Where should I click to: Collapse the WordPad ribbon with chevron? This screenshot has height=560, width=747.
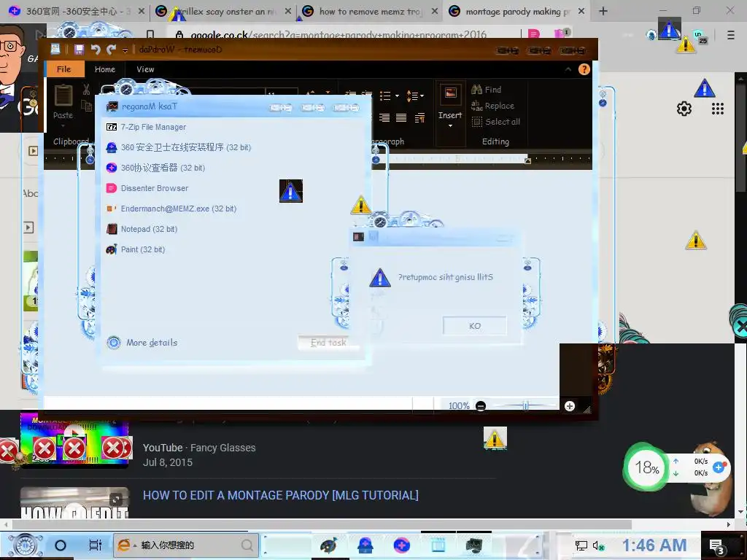point(568,69)
